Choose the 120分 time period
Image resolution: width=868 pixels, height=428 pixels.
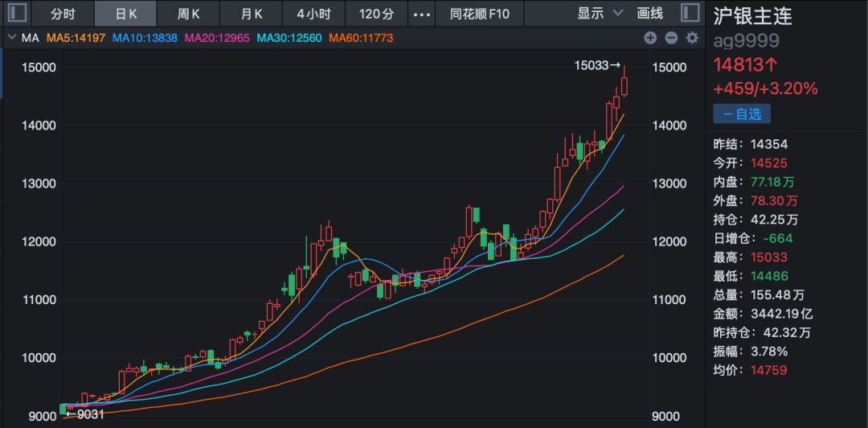[x=376, y=14]
